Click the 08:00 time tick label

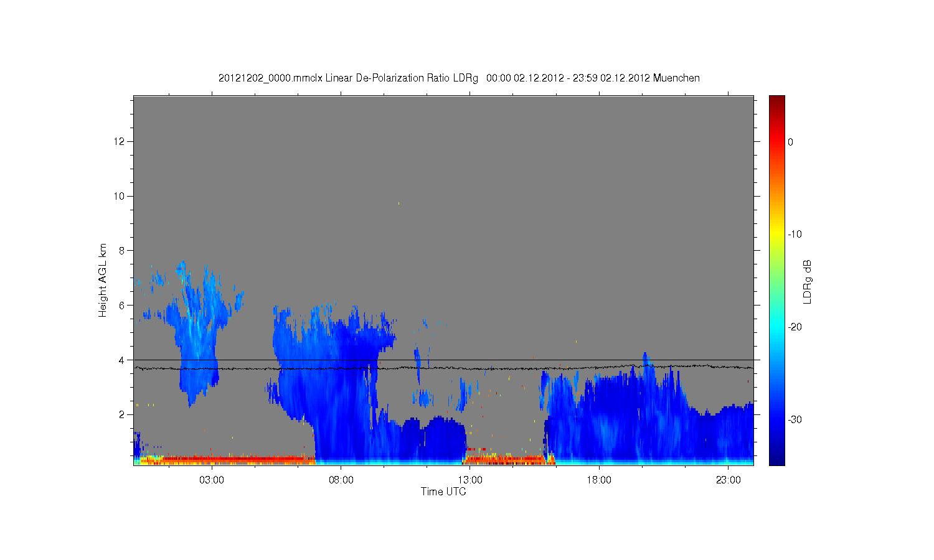point(341,480)
